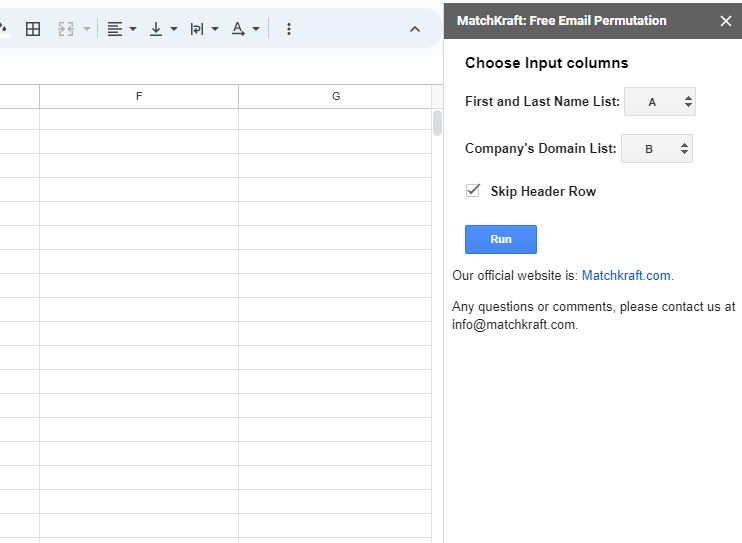Image resolution: width=742 pixels, height=543 pixels.
Task: Click the Vertical align icon
Action: click(156, 29)
